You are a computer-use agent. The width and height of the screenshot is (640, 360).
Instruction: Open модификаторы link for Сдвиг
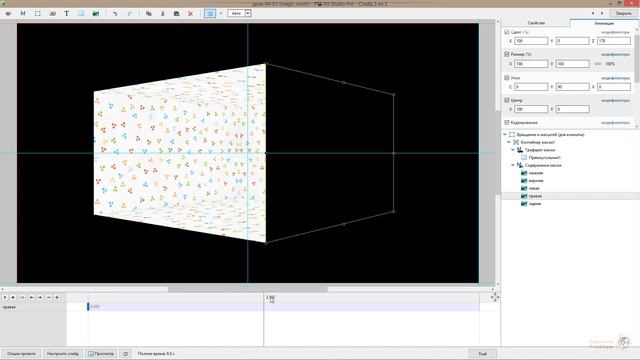[615, 32]
